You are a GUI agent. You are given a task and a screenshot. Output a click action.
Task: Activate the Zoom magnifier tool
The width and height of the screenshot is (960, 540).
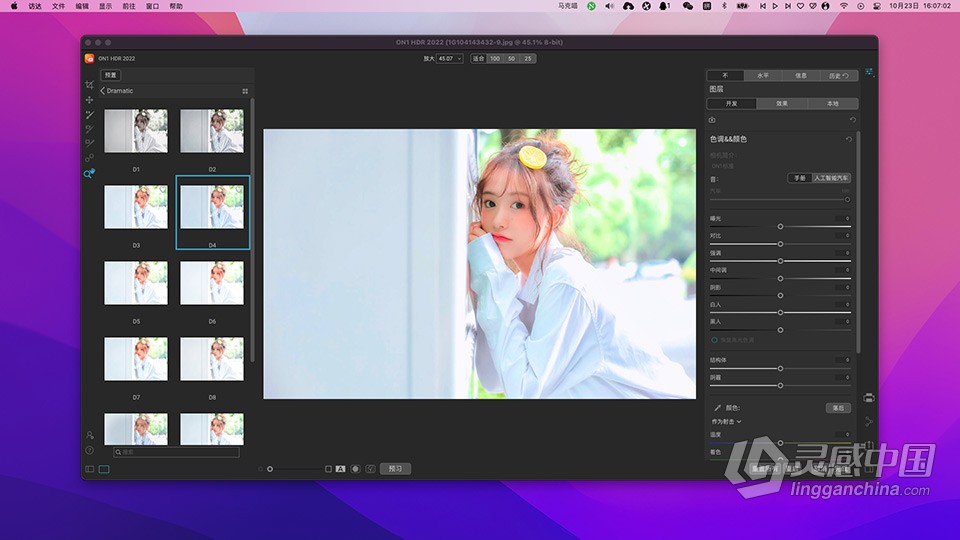tap(89, 174)
